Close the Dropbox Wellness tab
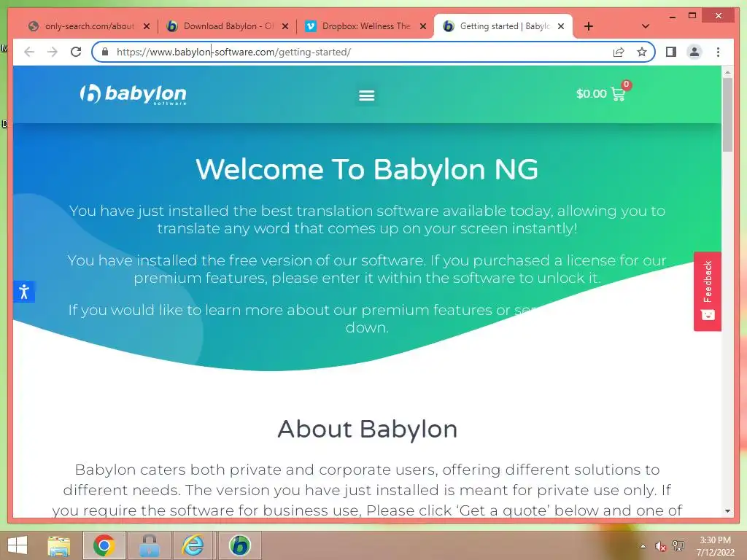The width and height of the screenshot is (747, 560). tap(423, 26)
